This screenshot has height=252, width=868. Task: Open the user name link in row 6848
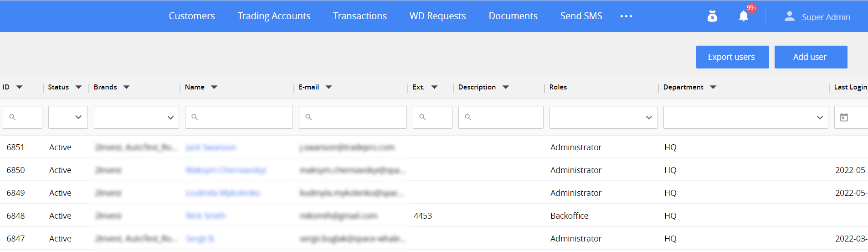coord(205,216)
